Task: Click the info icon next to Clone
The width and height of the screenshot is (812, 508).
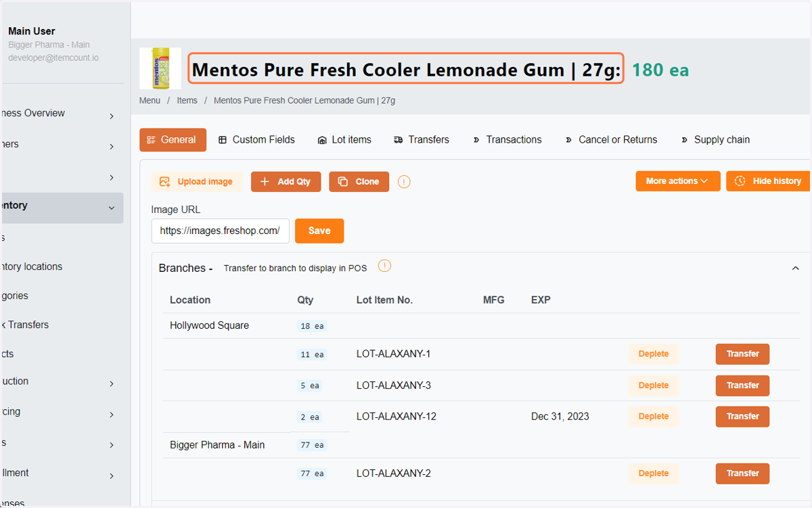Action: [404, 181]
